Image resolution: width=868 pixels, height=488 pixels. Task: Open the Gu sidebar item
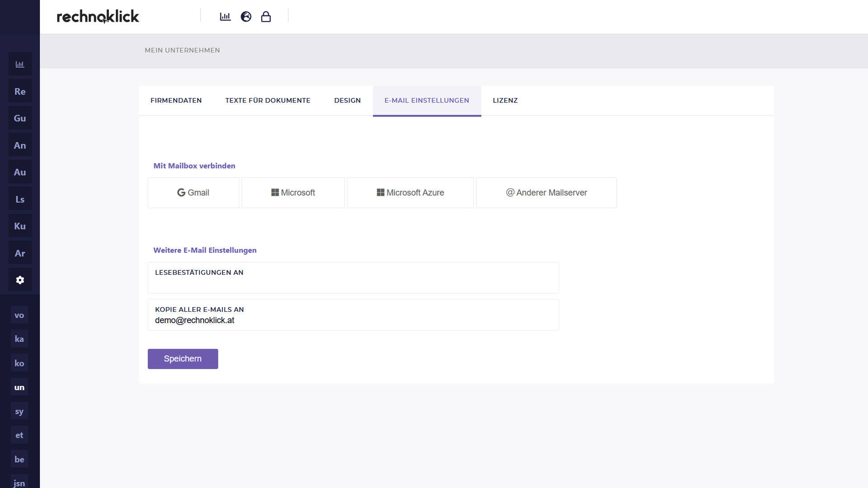coord(20,118)
